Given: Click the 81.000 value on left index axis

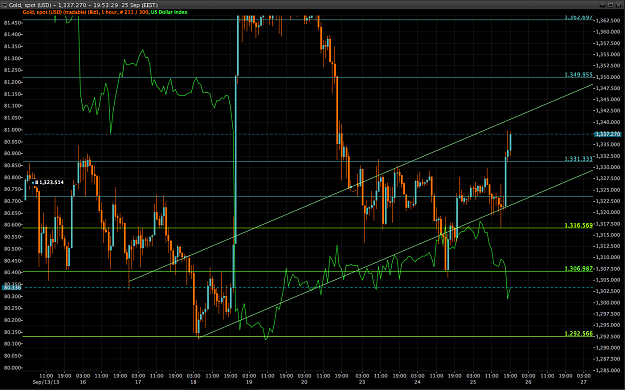Looking at the screenshot, I should [x=12, y=130].
